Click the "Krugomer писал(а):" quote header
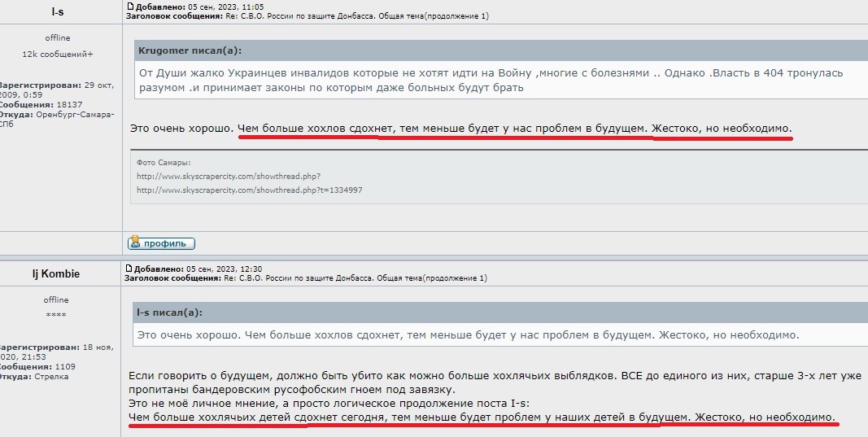The width and height of the screenshot is (868, 437). (190, 50)
